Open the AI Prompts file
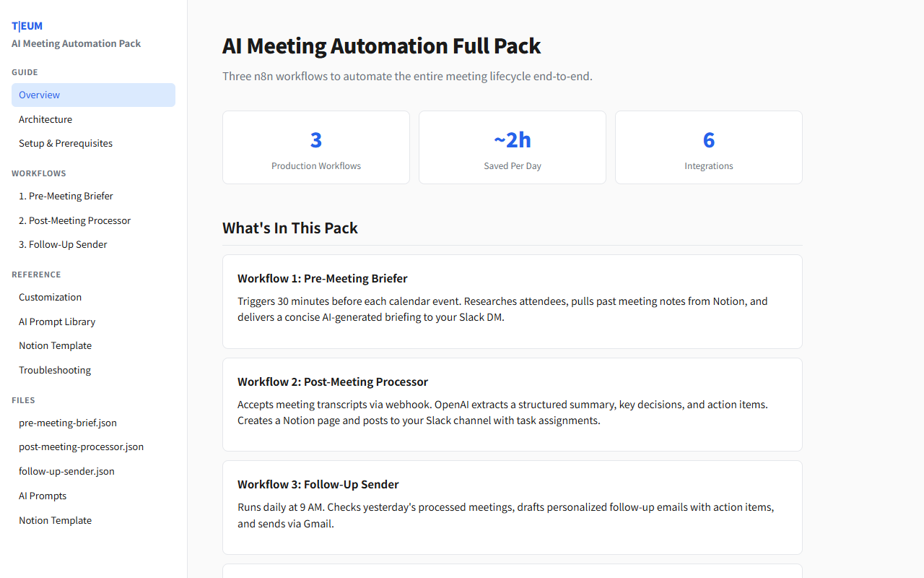This screenshot has height=578, width=924. (42, 496)
